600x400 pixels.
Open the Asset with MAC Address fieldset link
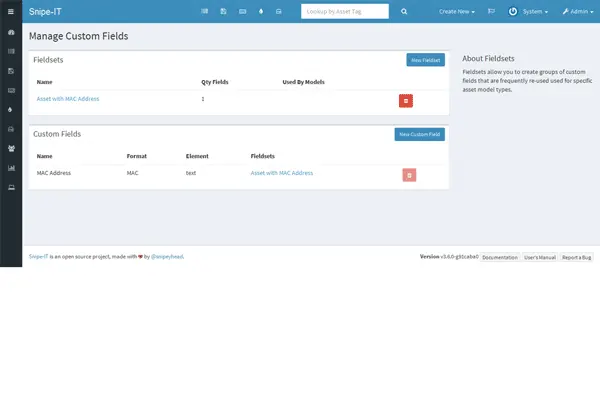click(x=68, y=99)
